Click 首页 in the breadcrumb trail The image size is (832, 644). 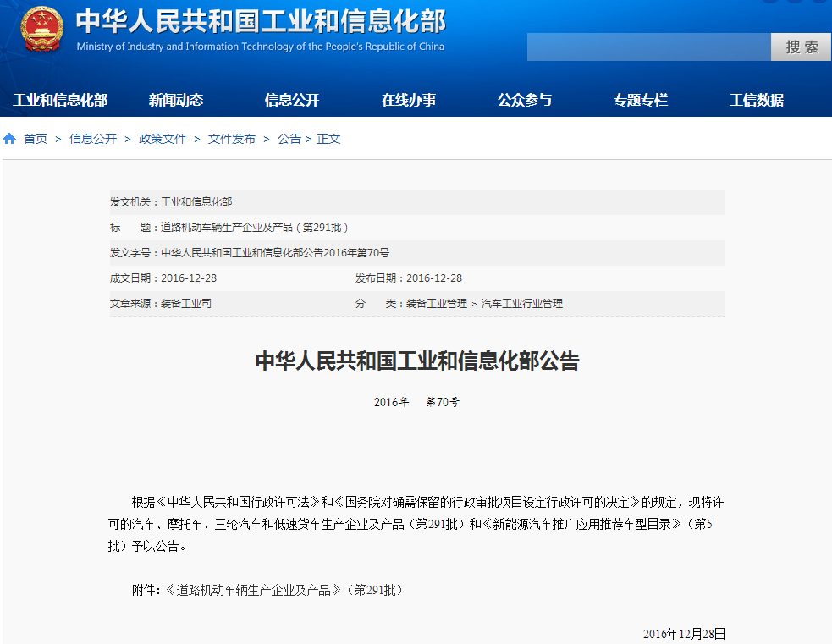[35, 139]
